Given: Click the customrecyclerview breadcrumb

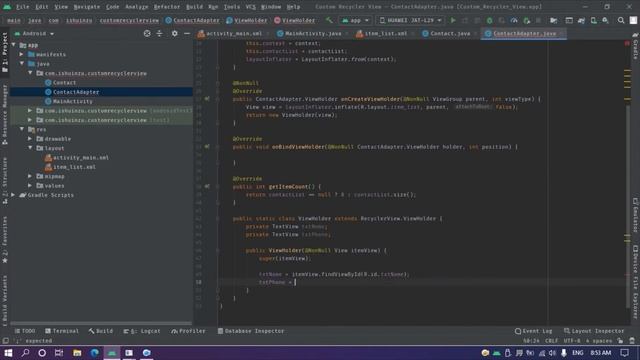Looking at the screenshot, I should pyautogui.click(x=129, y=20).
